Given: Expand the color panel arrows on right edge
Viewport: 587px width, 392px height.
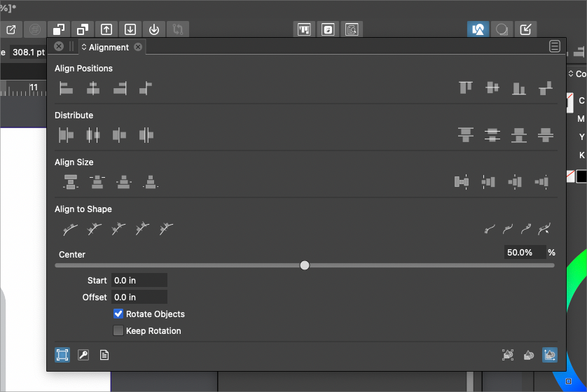Looking at the screenshot, I should [569, 74].
